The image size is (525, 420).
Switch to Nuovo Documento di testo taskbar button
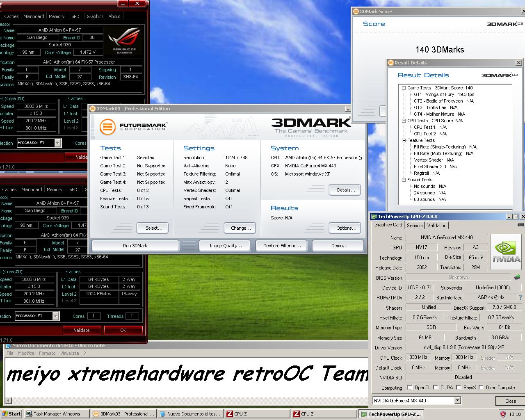(190, 414)
